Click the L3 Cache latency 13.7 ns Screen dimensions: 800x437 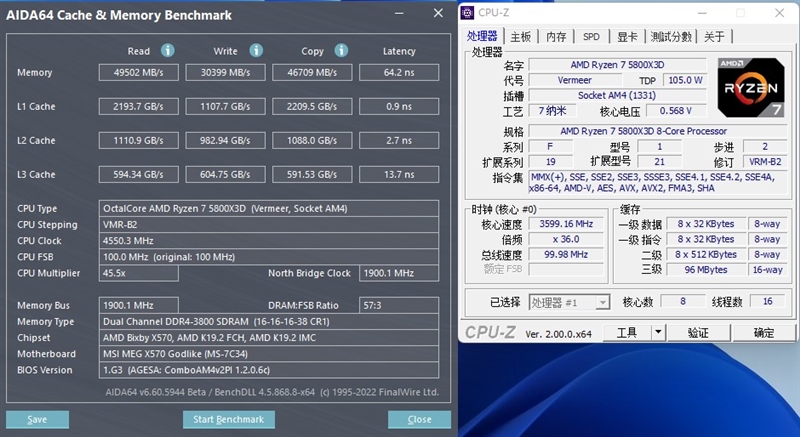(399, 174)
